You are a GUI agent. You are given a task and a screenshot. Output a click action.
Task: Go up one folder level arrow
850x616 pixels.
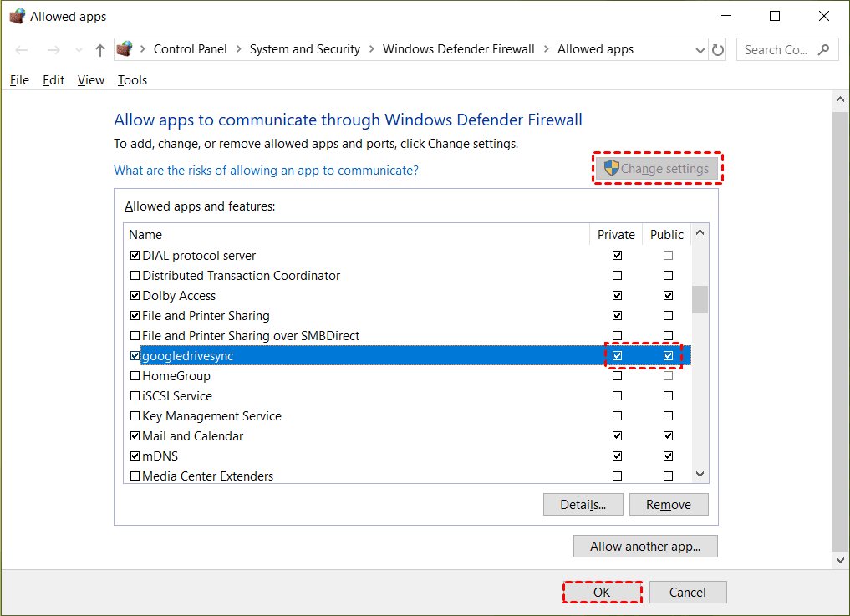(x=100, y=50)
